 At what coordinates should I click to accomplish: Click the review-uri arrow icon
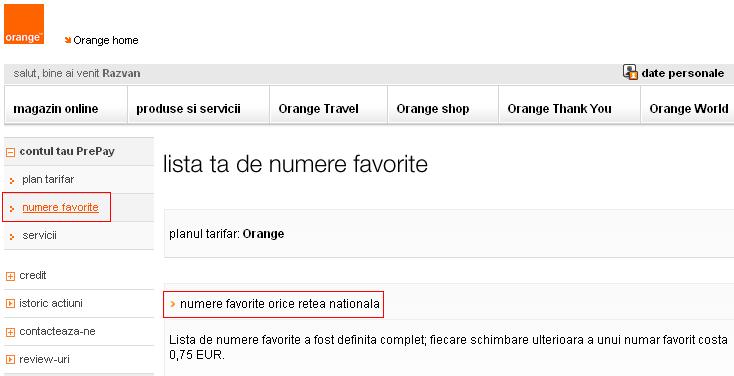(10, 360)
